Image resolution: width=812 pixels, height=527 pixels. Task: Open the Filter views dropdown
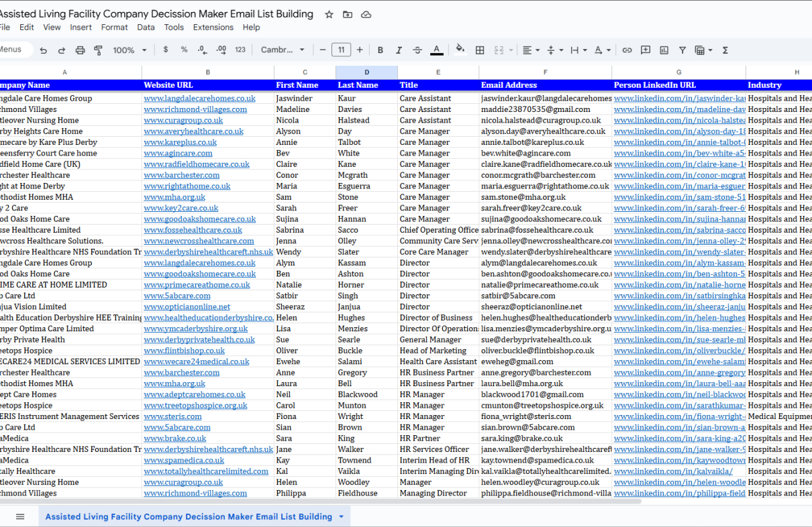pyautogui.click(x=703, y=50)
